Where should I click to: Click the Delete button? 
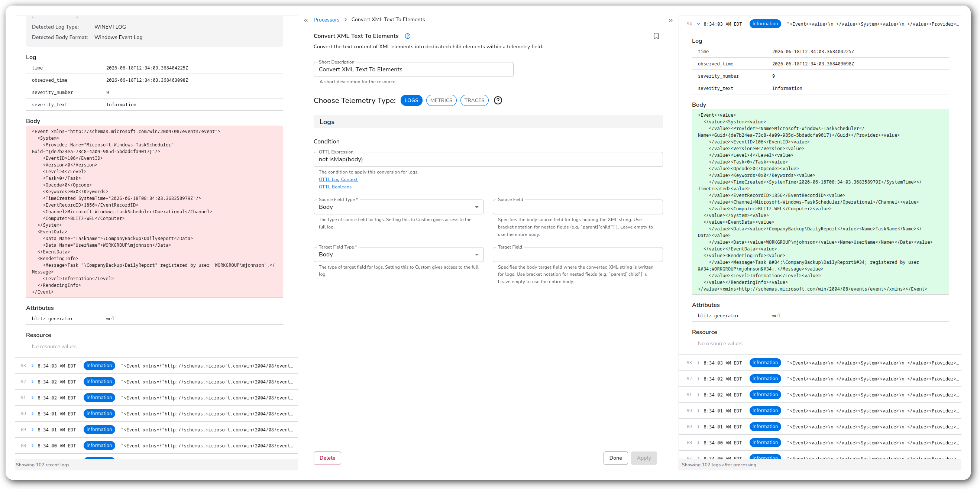(x=327, y=458)
